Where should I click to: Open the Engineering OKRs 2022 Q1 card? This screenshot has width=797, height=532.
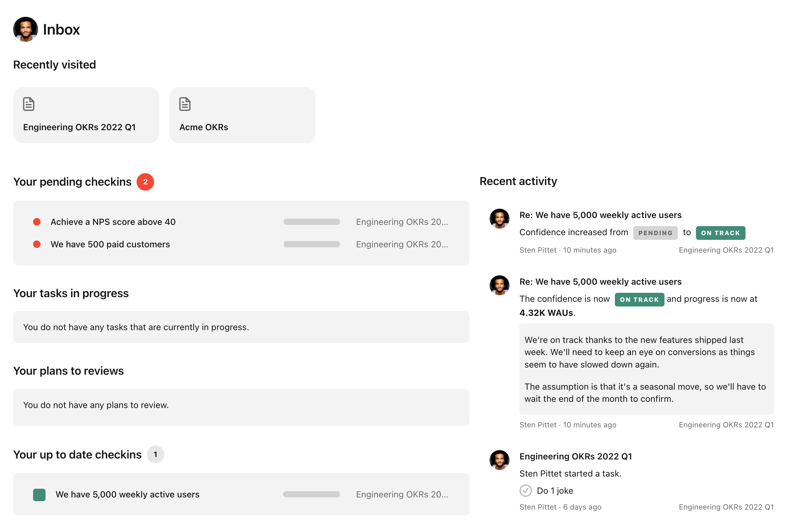[86, 115]
